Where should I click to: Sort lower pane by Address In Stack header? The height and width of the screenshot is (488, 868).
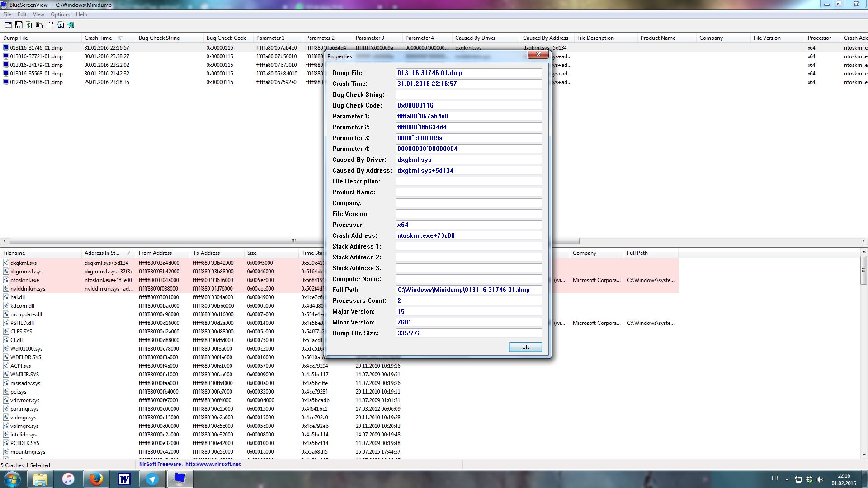click(x=108, y=253)
